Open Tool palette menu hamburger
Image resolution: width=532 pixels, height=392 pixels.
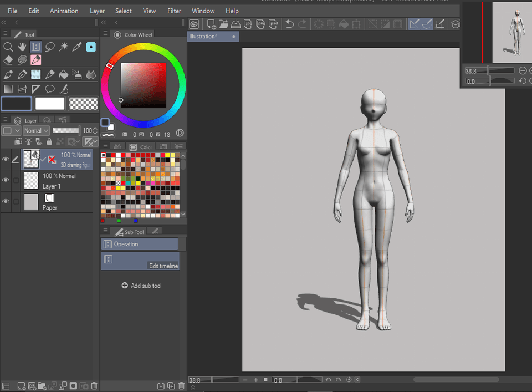click(6, 34)
